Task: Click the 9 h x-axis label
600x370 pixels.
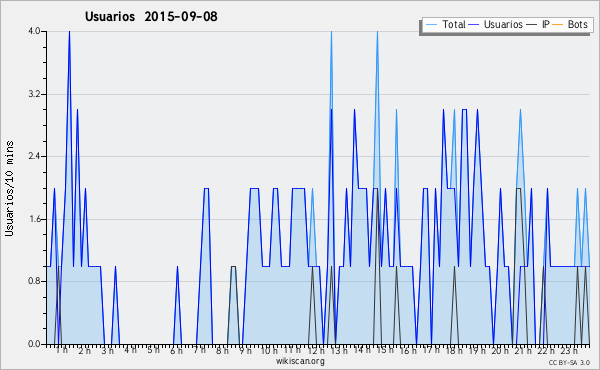Action: (245, 350)
